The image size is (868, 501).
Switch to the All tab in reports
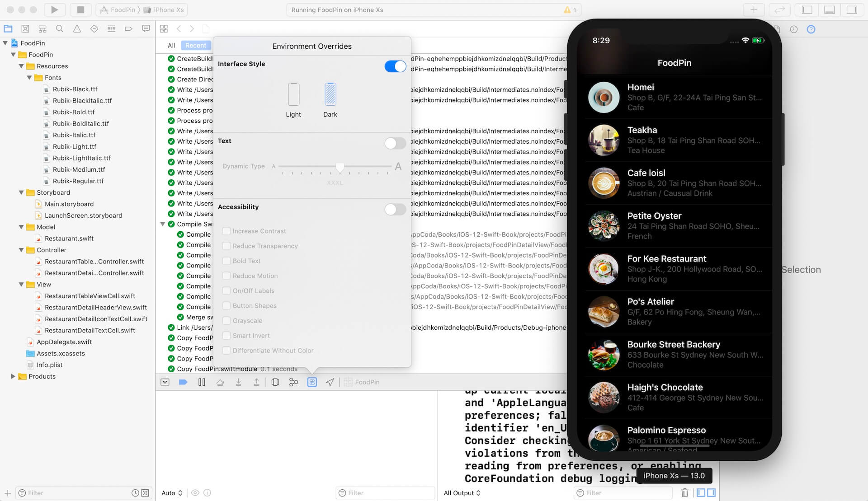171,45
